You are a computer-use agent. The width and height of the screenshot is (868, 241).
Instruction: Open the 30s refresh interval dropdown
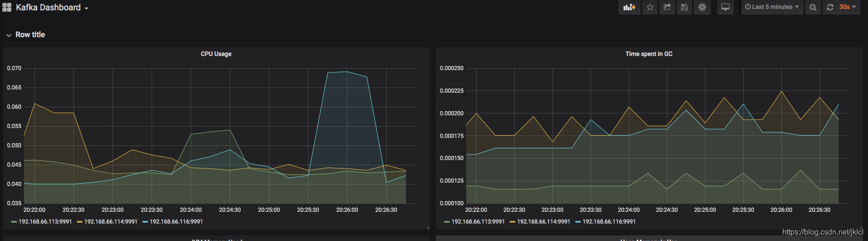pyautogui.click(x=847, y=7)
